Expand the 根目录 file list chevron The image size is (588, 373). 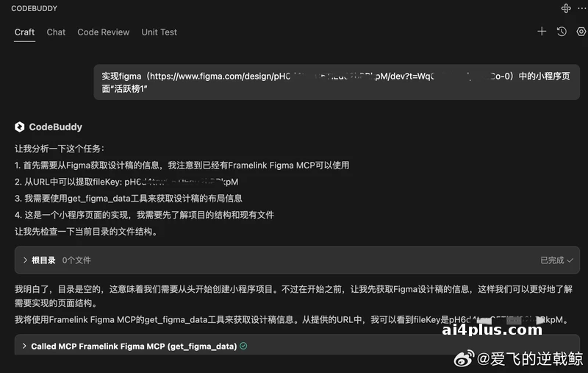(x=25, y=260)
